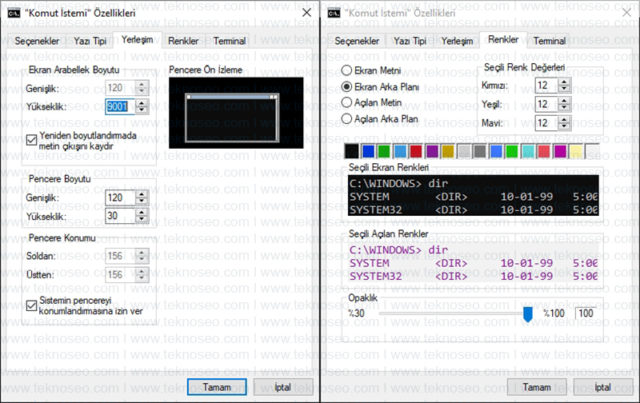The image size is (640, 403).
Task: Increase Pencere Boyutu Yükseklik with up arrow
Action: [x=142, y=212]
